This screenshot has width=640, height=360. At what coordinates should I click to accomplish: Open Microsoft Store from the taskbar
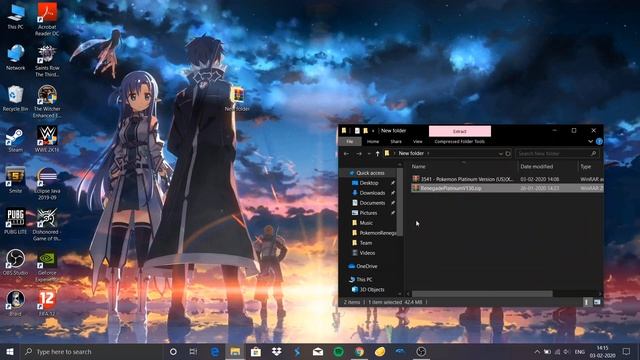coord(256,351)
